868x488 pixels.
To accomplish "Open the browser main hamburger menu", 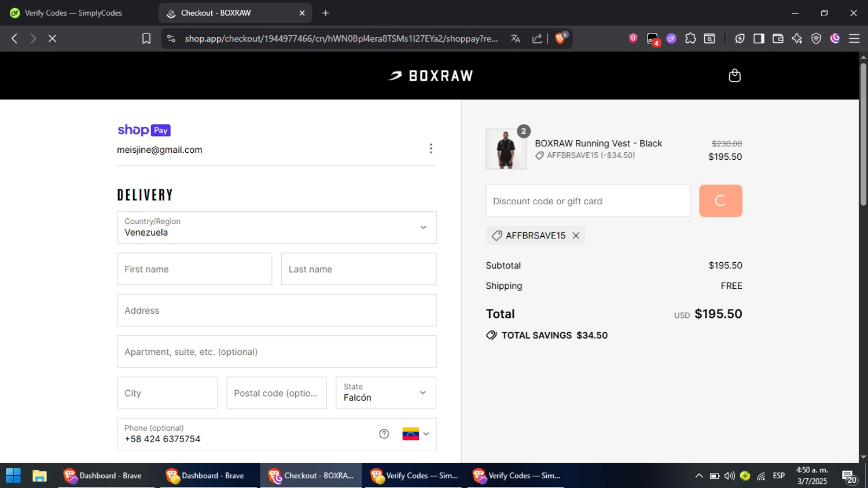I will (854, 38).
